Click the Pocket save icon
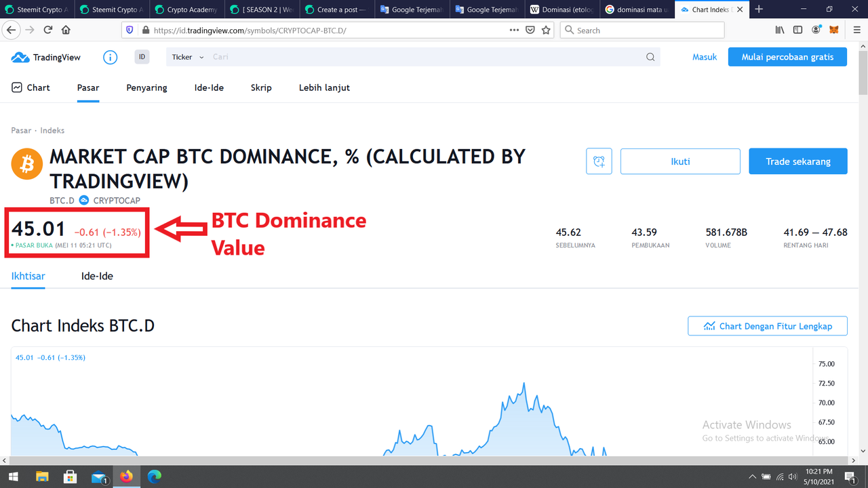 click(531, 30)
